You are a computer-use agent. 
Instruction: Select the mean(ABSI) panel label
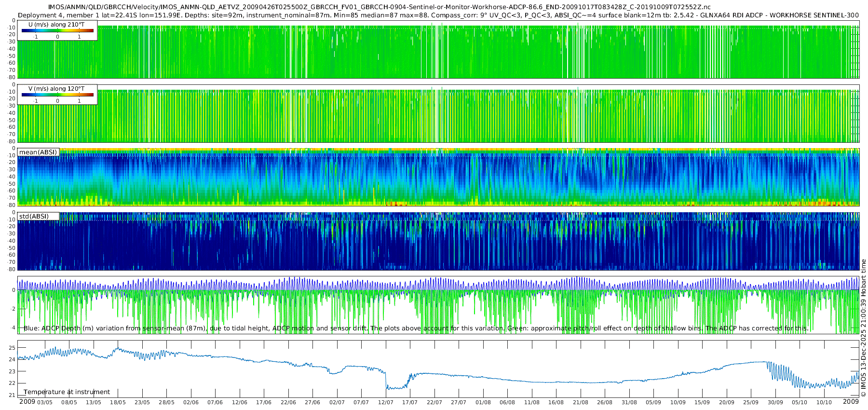tap(38, 152)
